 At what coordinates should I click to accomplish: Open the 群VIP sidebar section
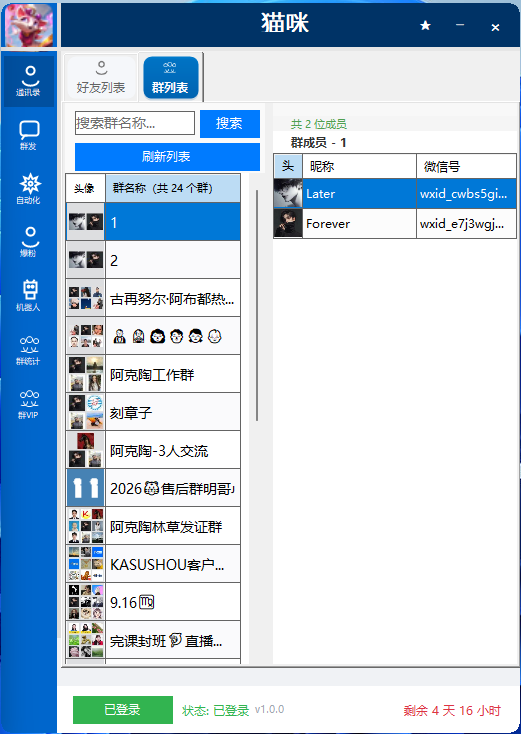[29, 404]
